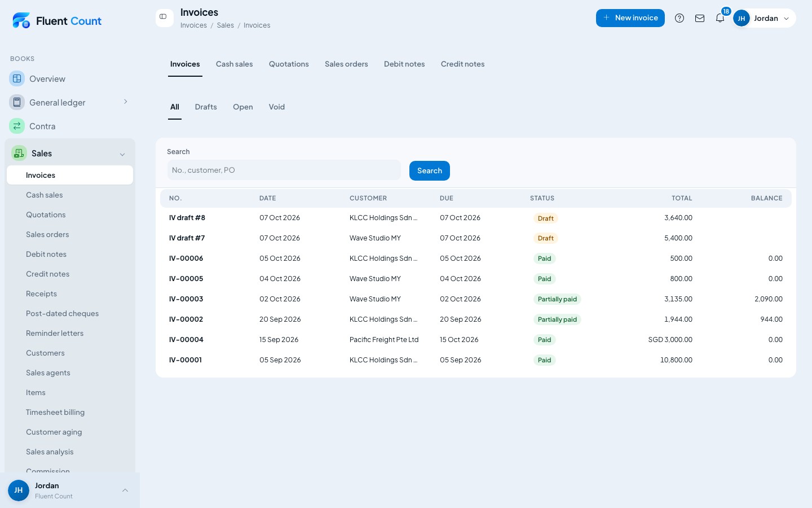Click the General ledger book icon

[x=17, y=102]
